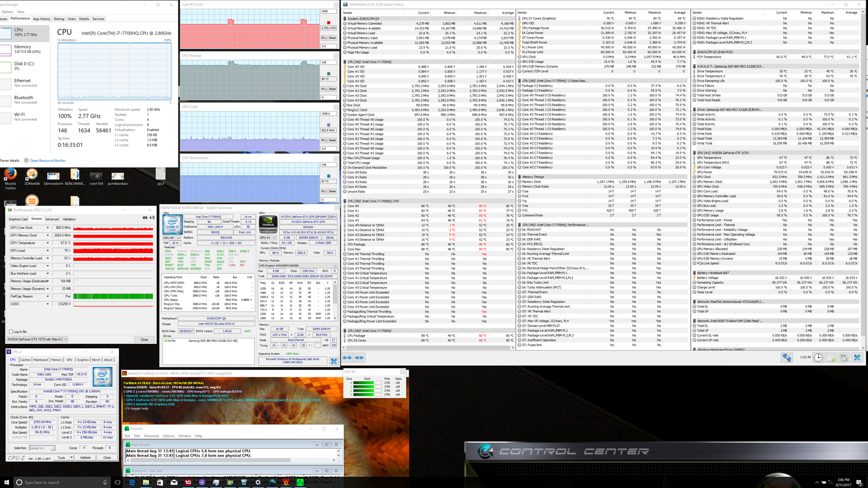Click HWiNFO reset clock icon
The width and height of the screenshot is (868, 488).
pos(818,357)
